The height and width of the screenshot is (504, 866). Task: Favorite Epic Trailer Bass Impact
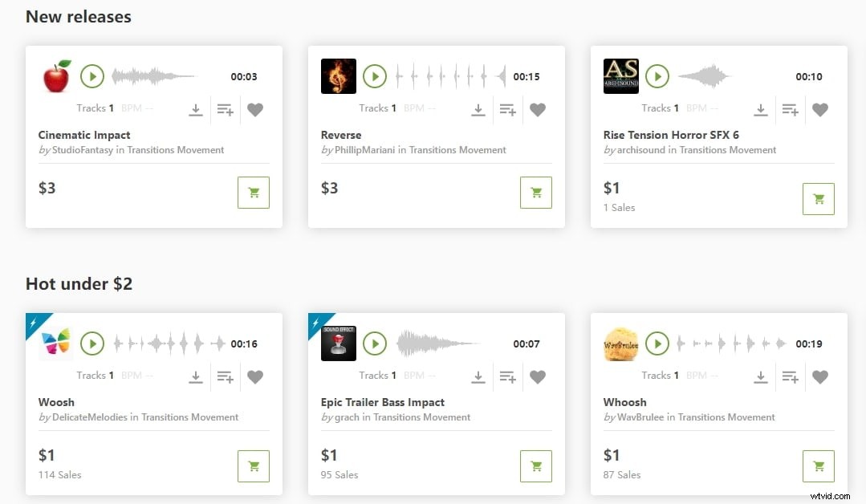[x=538, y=376]
